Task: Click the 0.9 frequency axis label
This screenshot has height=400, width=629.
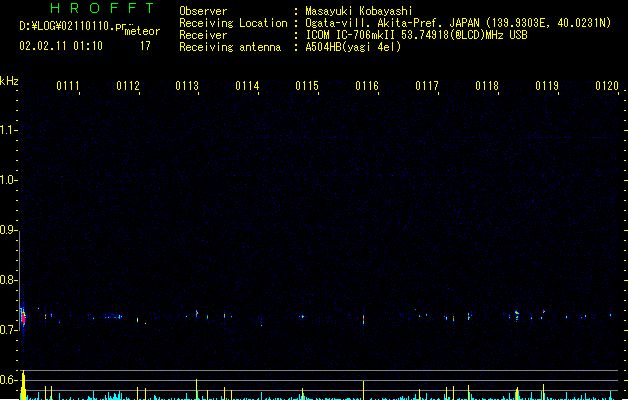Action: [x=8, y=230]
